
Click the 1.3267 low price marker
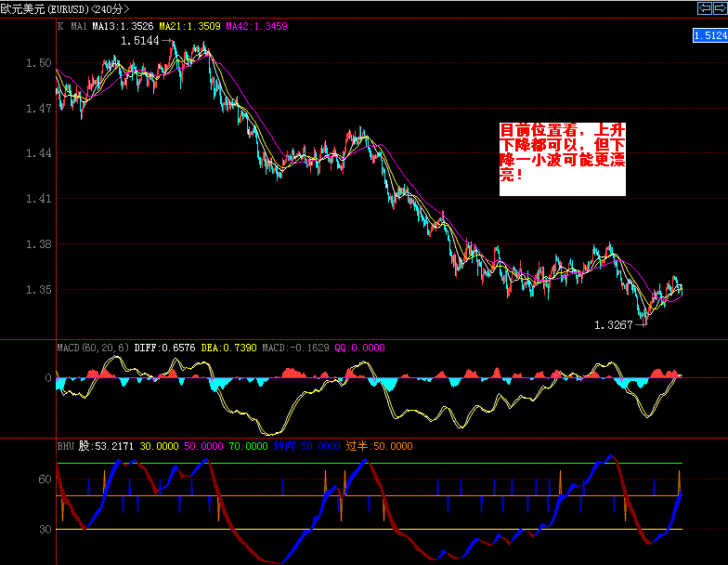[x=614, y=324]
